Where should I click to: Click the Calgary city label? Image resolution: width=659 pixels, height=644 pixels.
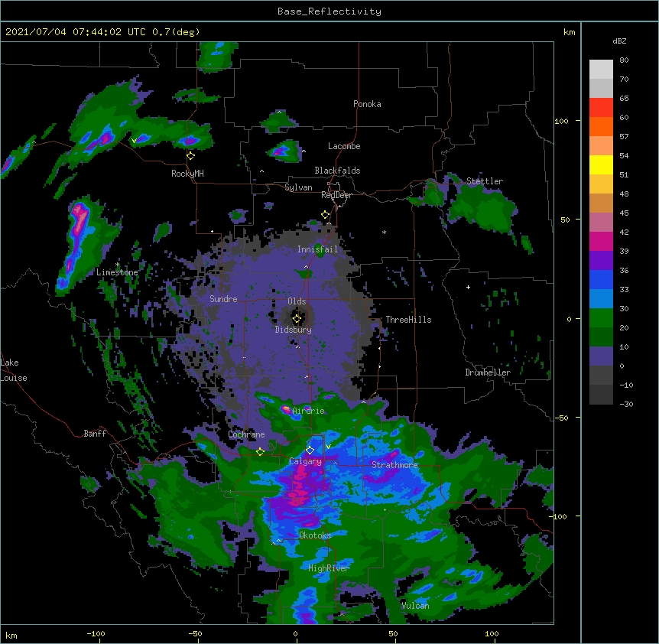point(305,461)
